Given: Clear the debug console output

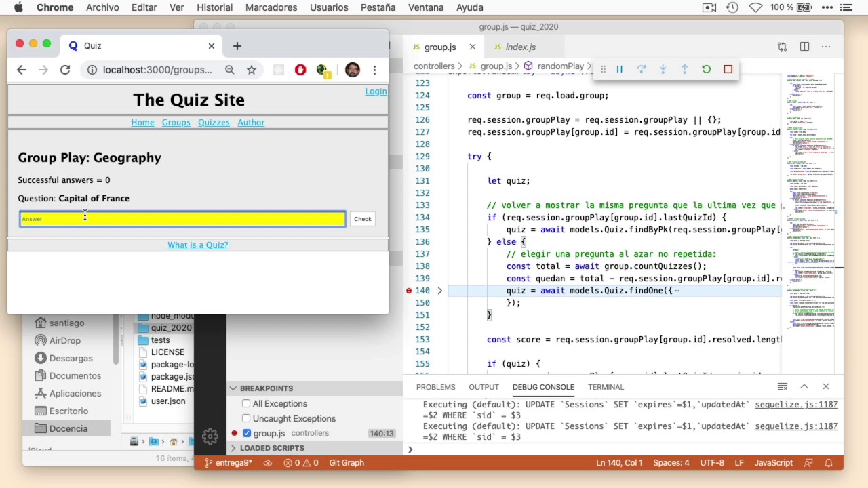Looking at the screenshot, I should 783,386.
